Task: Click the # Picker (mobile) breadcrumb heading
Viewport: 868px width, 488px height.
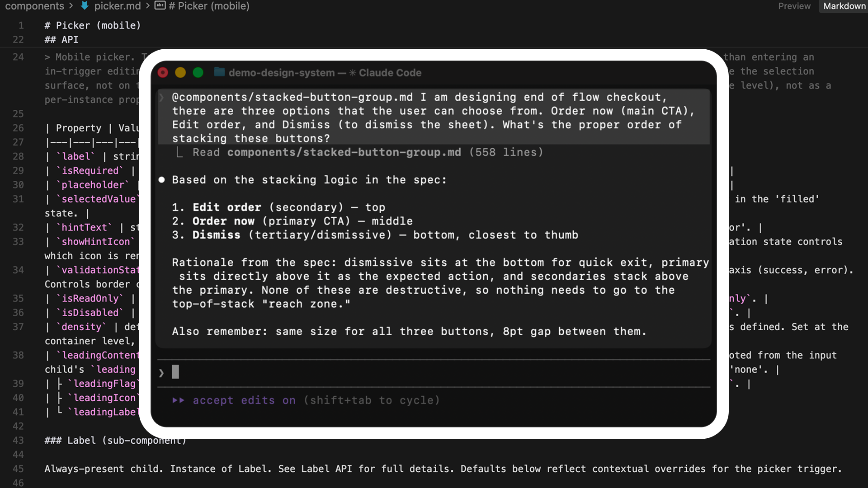Action: 209,6
